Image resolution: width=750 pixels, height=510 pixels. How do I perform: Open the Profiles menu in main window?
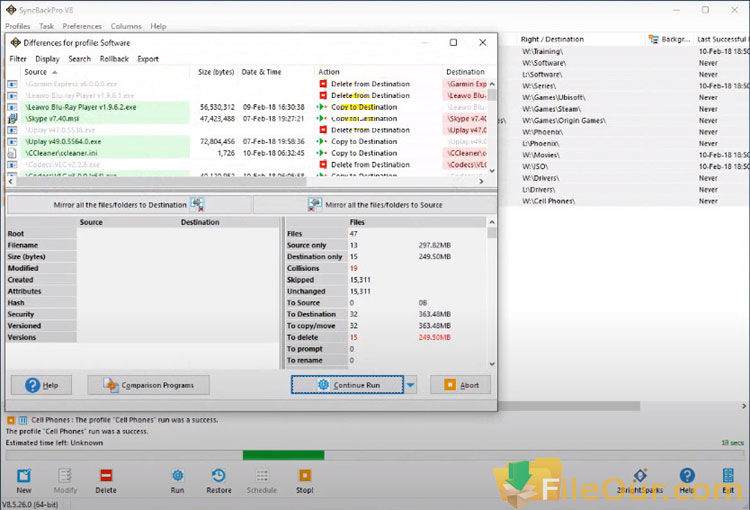click(x=18, y=26)
